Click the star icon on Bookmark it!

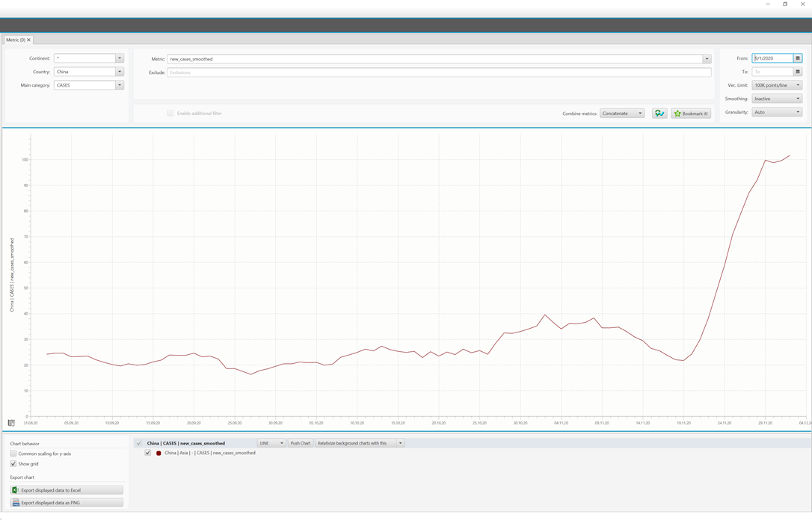coord(677,114)
